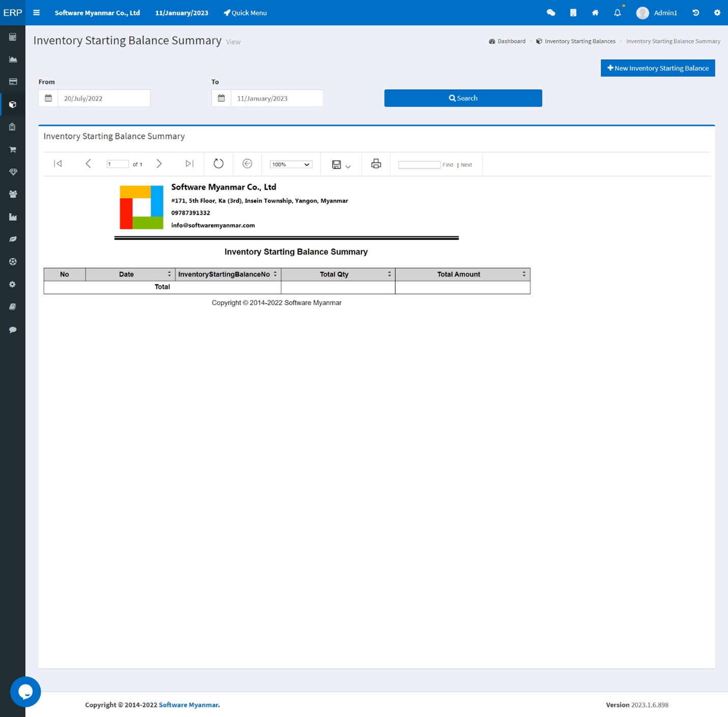Viewport: 728px width, 717px height.
Task: Sort by the Total Qty column arrows
Action: (389, 274)
